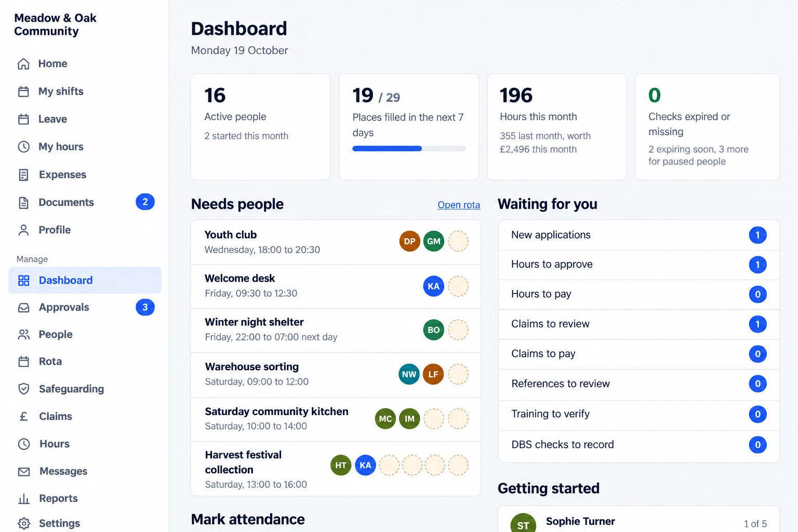Screen dimensions: 798x532
Task: Click the Settings gear icon
Action: coord(24,523)
